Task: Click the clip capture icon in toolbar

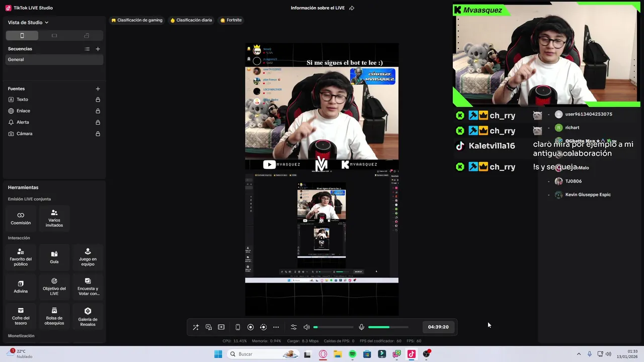Action: pos(221,327)
